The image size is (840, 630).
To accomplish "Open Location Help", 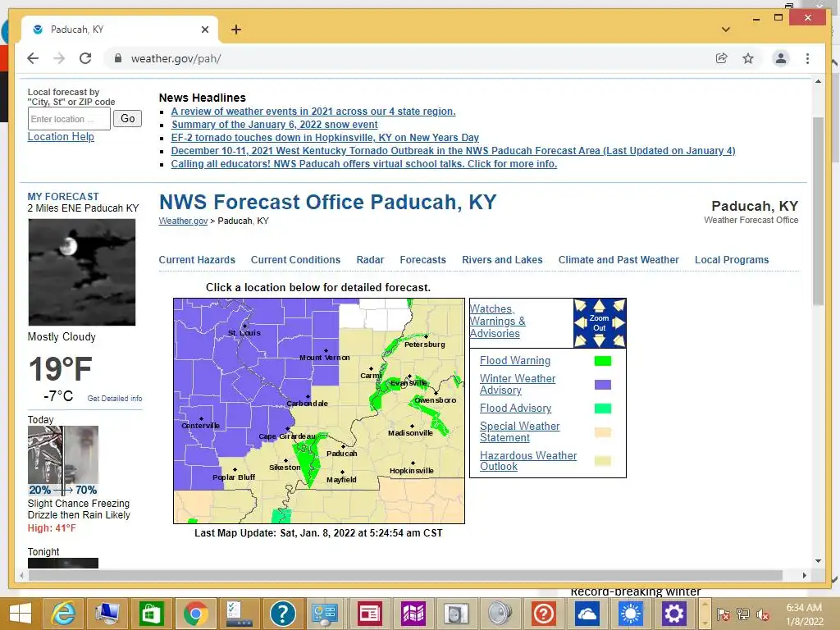I will pos(61,137).
